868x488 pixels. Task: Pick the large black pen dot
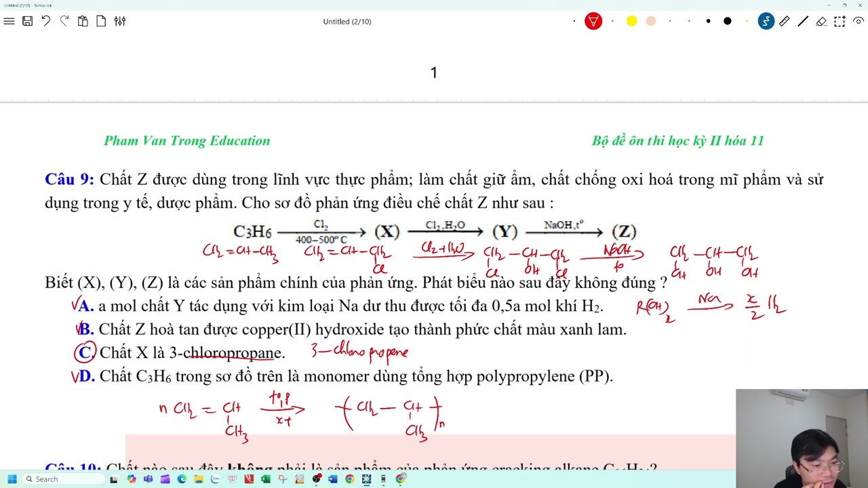(x=728, y=21)
